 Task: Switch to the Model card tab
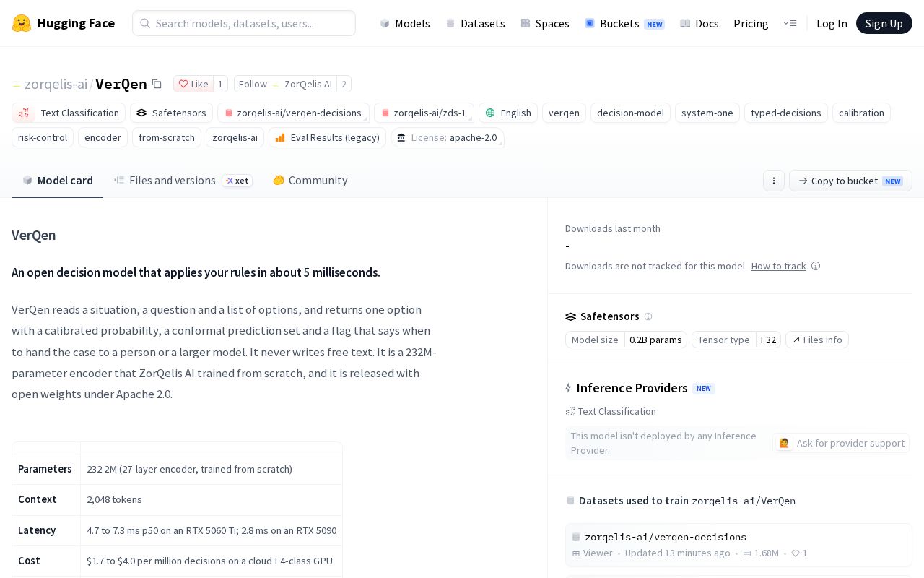tap(58, 180)
